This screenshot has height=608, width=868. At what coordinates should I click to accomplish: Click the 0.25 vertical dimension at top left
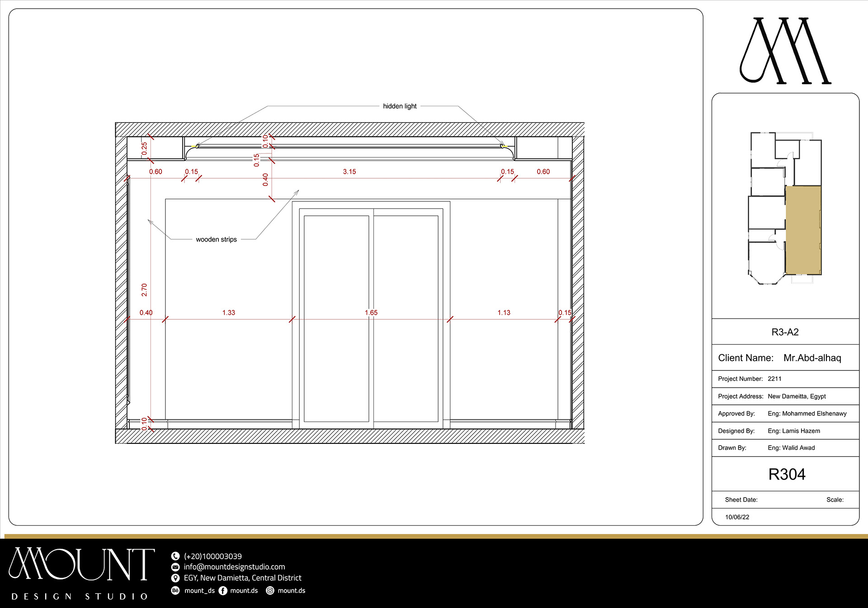coord(144,148)
